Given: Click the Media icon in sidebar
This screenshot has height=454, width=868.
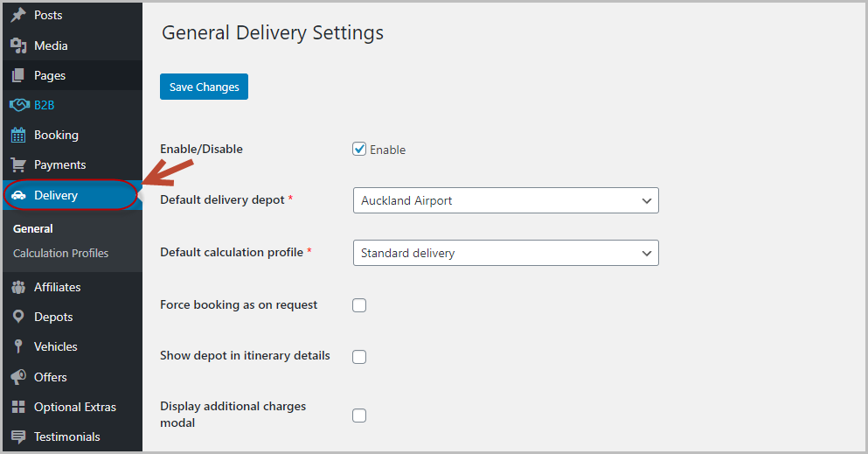Looking at the screenshot, I should (18, 45).
